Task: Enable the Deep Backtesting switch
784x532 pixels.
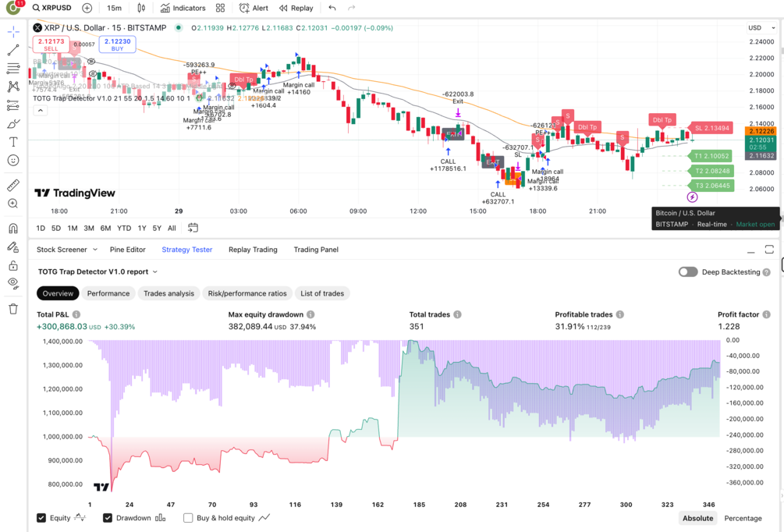Action: click(x=688, y=272)
